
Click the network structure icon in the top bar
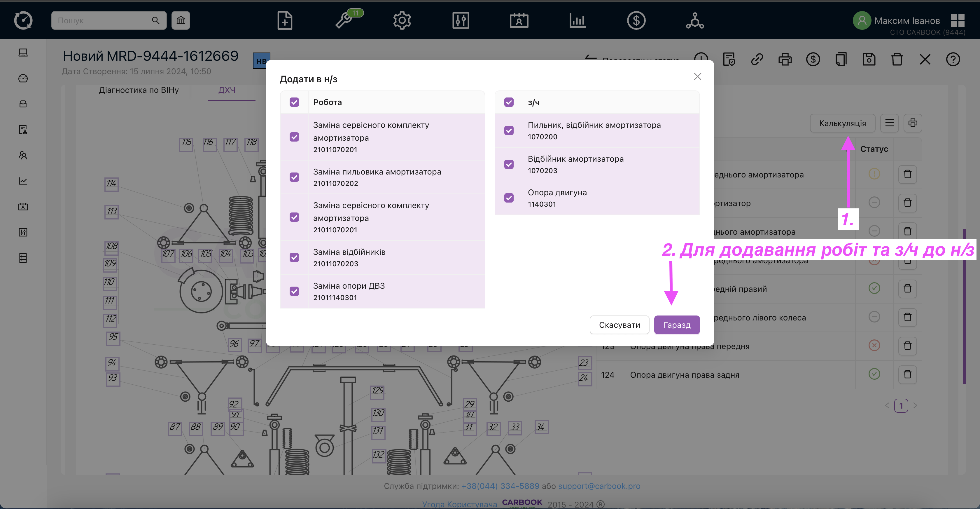click(695, 20)
